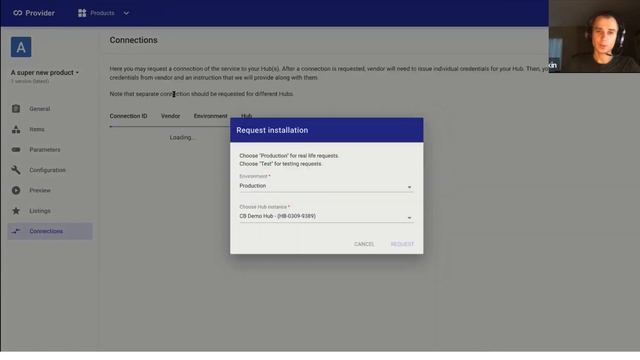The height and width of the screenshot is (360, 640).
Task: Click the Preview play icon
Action: pos(16,190)
